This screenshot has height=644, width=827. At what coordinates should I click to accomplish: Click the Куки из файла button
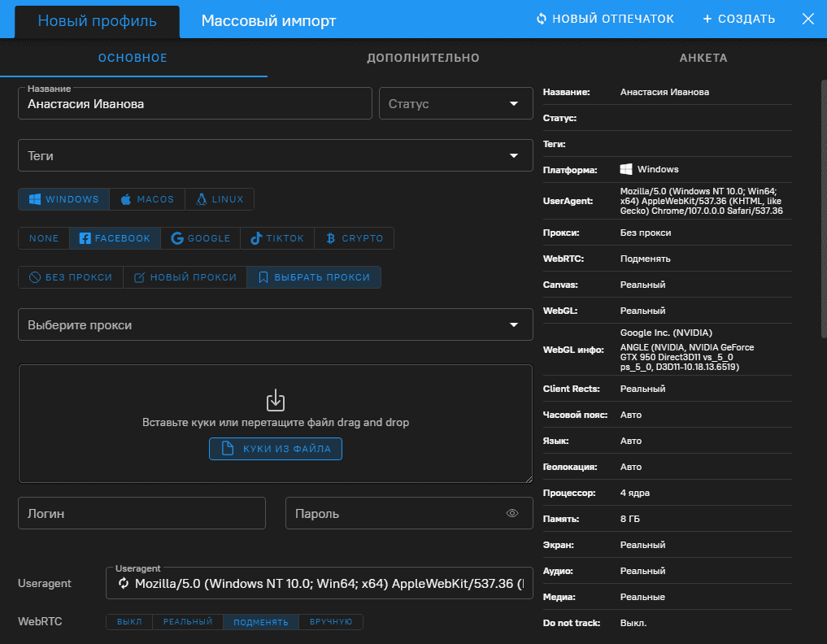pyautogui.click(x=276, y=449)
